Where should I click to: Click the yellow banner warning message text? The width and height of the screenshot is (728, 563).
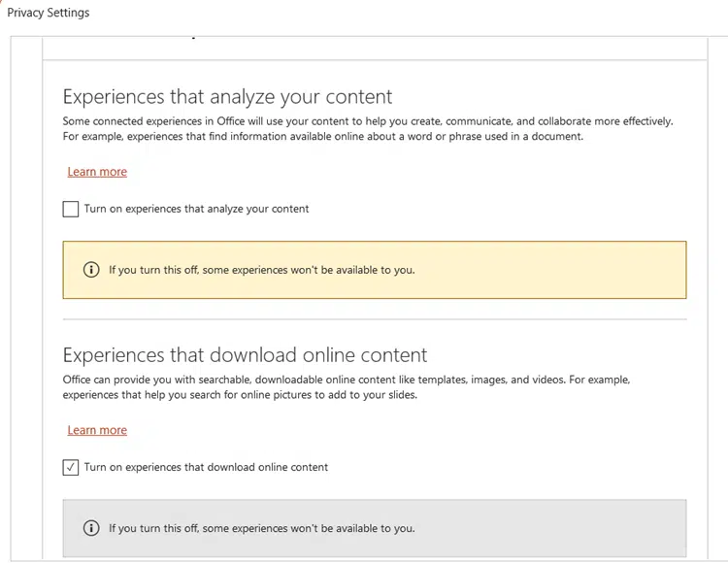coord(262,270)
